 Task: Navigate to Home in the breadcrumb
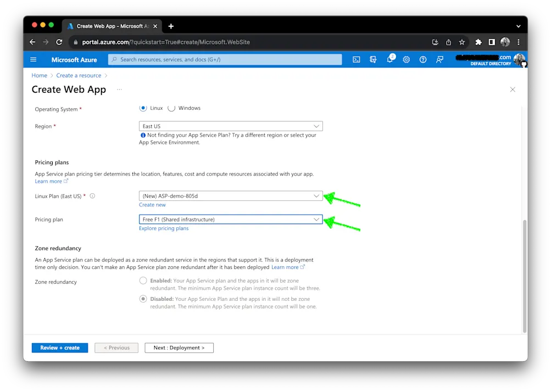(39, 75)
